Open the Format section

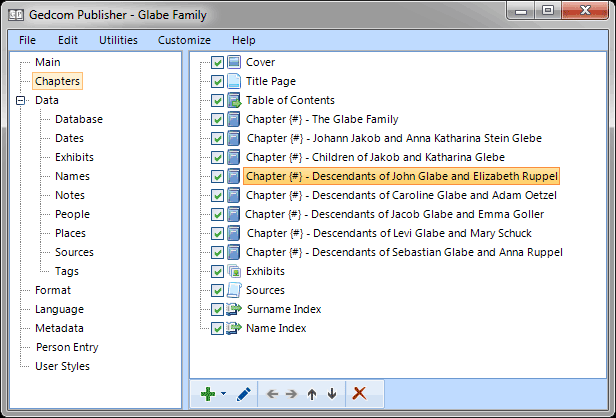[53, 290]
